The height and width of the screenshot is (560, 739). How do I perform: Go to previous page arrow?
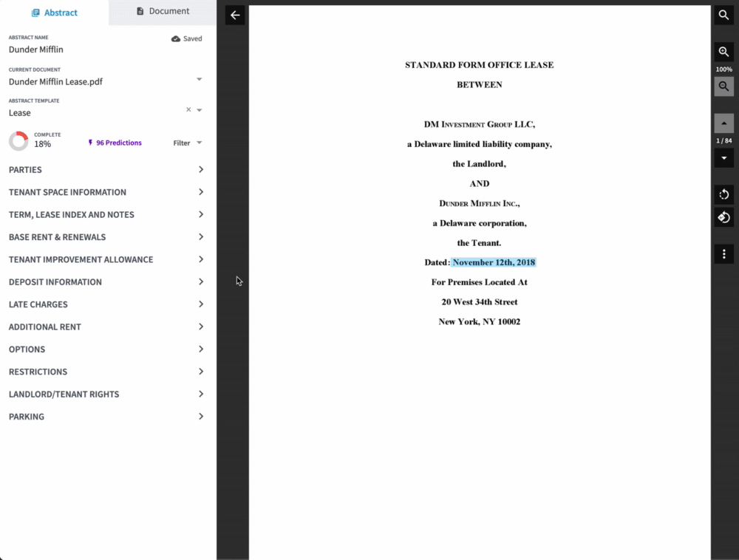click(723, 123)
